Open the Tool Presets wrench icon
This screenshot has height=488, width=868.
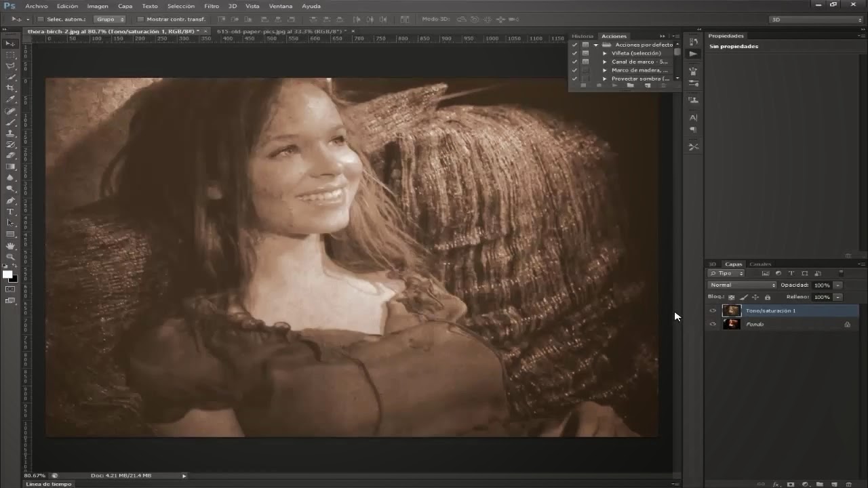693,146
